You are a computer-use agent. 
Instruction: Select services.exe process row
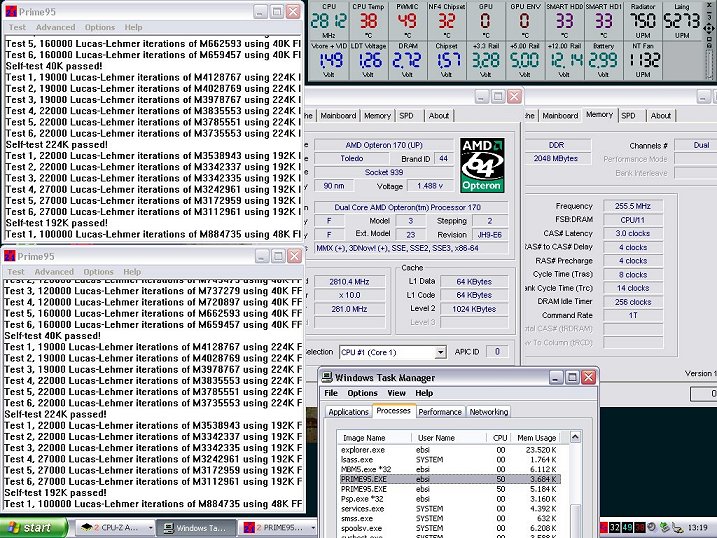point(449,508)
